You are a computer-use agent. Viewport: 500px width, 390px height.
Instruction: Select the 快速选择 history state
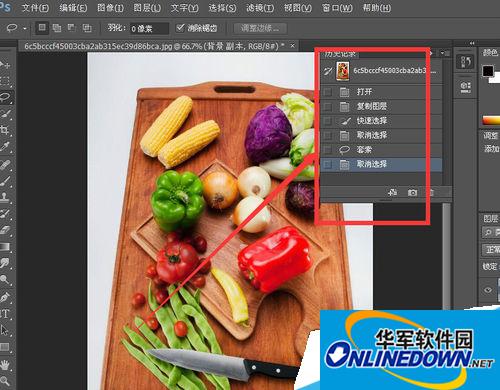coord(381,121)
